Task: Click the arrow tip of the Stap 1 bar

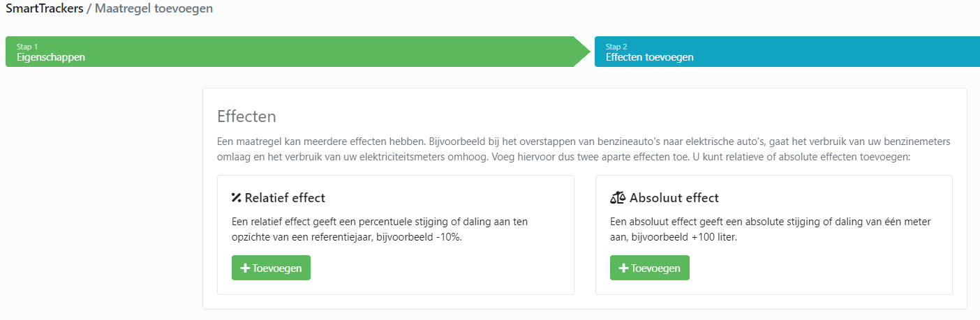Action: point(582,52)
